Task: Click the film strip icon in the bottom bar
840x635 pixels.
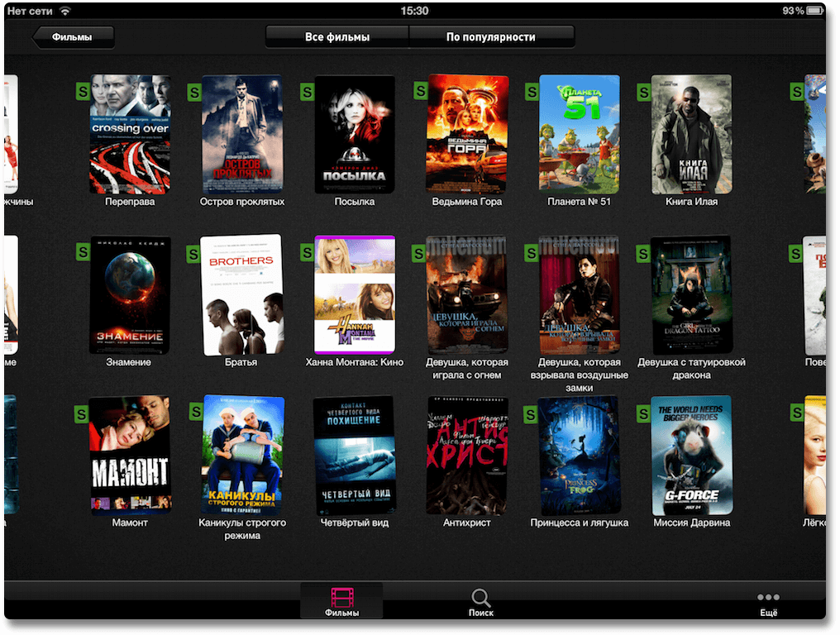Action: 341,596
